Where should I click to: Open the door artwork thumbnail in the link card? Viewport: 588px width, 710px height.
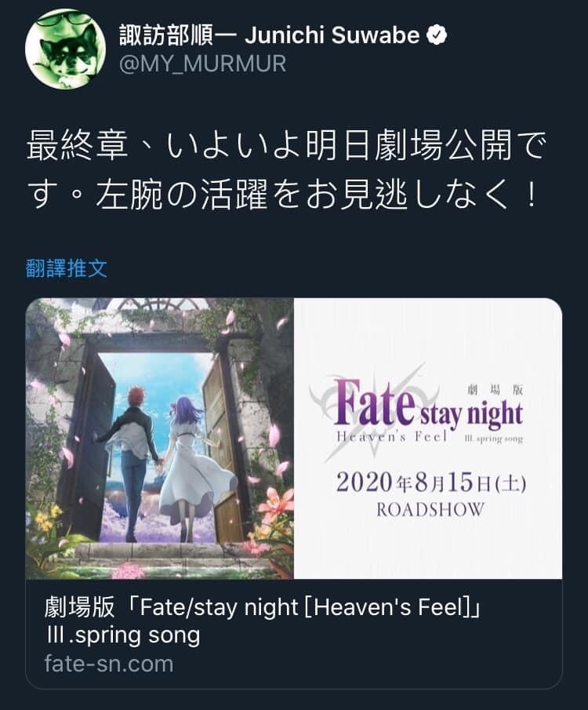[x=160, y=439]
